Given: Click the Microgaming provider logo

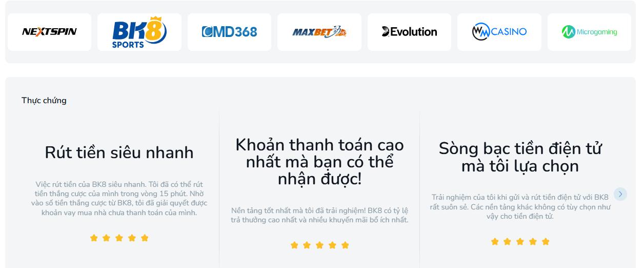Looking at the screenshot, I should click(x=589, y=32).
